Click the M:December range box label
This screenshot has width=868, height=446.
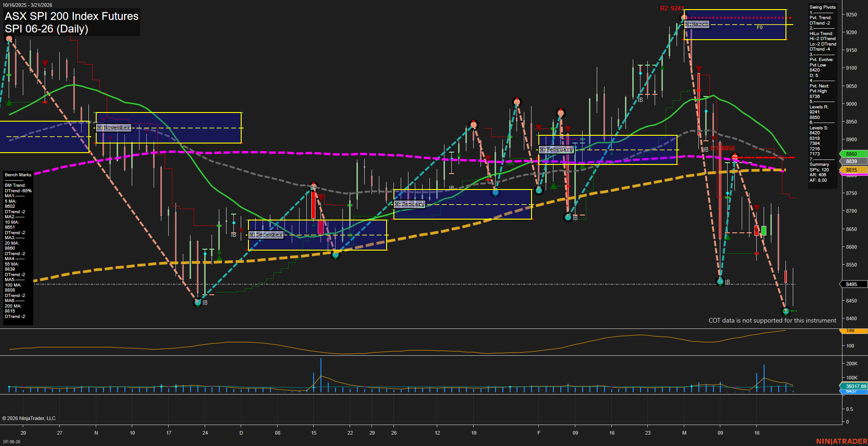tap(266, 234)
